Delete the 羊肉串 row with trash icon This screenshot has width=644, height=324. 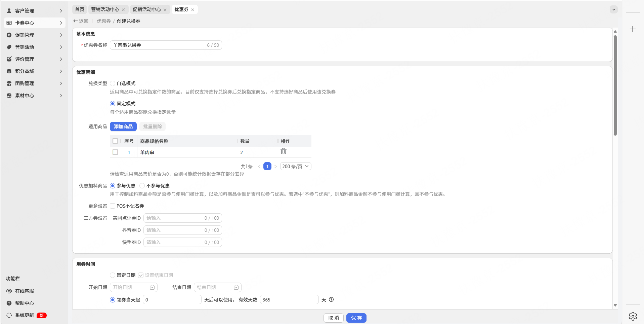[284, 151]
